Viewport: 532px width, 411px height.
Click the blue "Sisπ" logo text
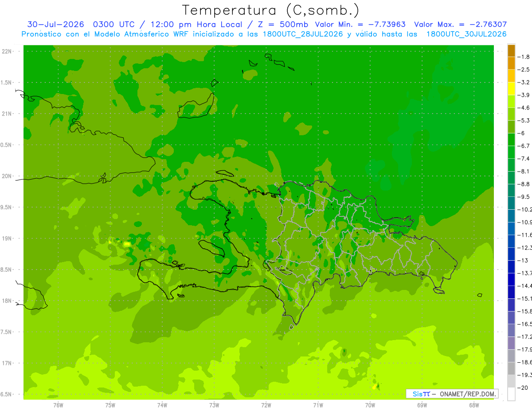421,394
